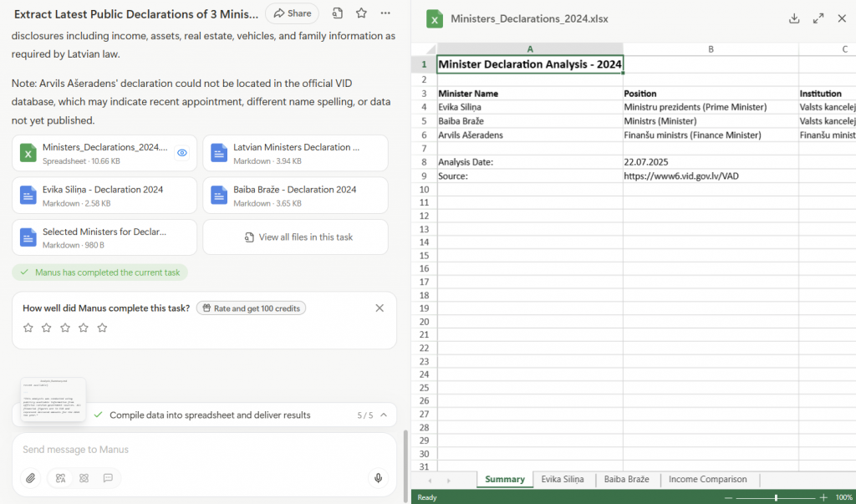Open the Ministers_Declarations_2024 spreadsheet card
The height and width of the screenshot is (504, 856).
point(104,154)
